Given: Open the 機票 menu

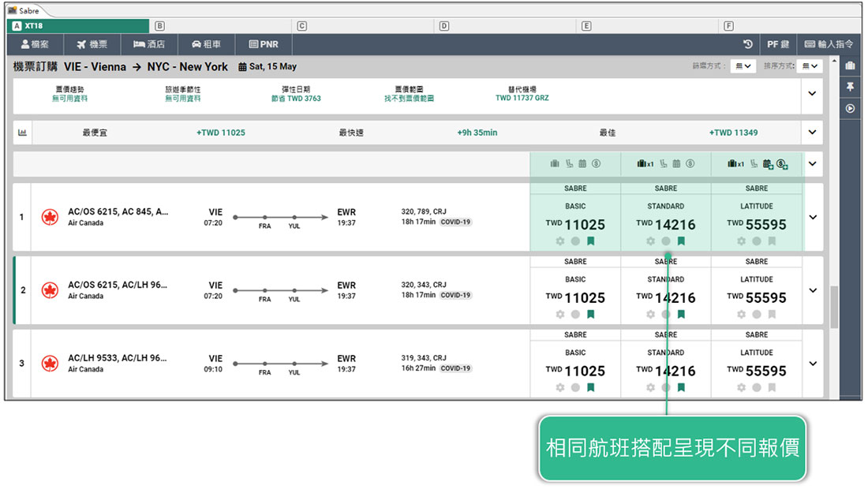Looking at the screenshot, I should point(92,44).
